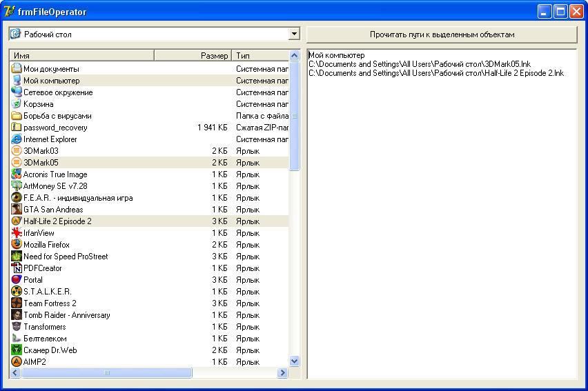
Task: Click the Acronis True Image icon
Action: 17,174
